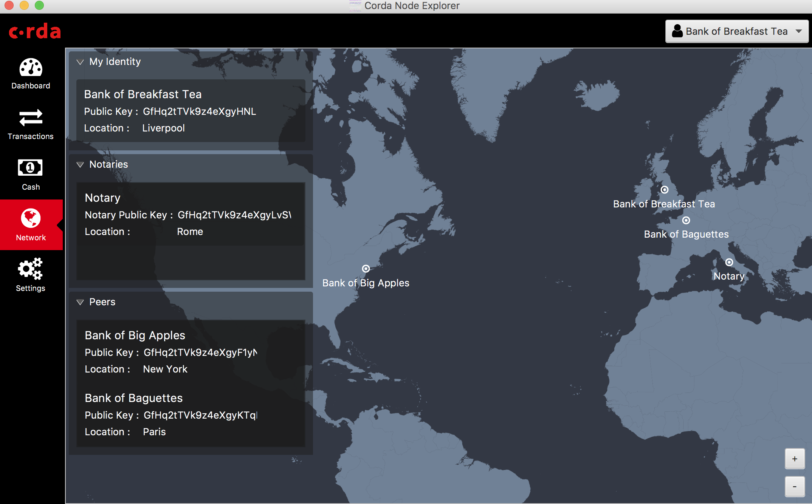This screenshot has height=504, width=812.
Task: Select the Network globe icon
Action: tap(31, 218)
